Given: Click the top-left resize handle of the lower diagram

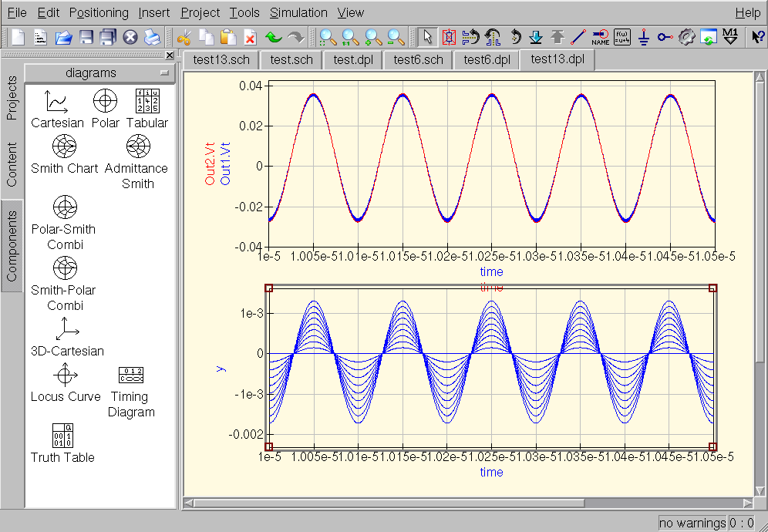Looking at the screenshot, I should pyautogui.click(x=268, y=288).
